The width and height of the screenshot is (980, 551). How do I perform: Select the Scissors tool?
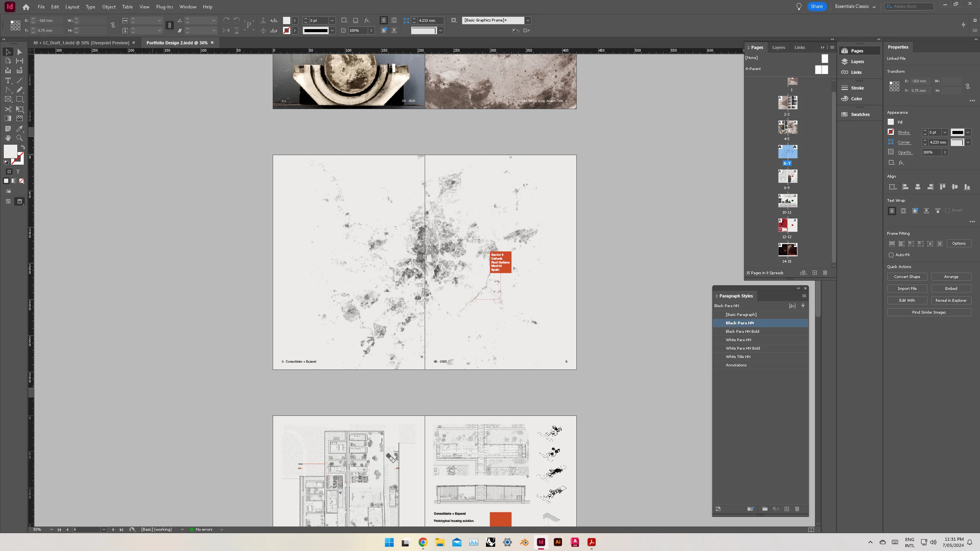click(x=8, y=109)
